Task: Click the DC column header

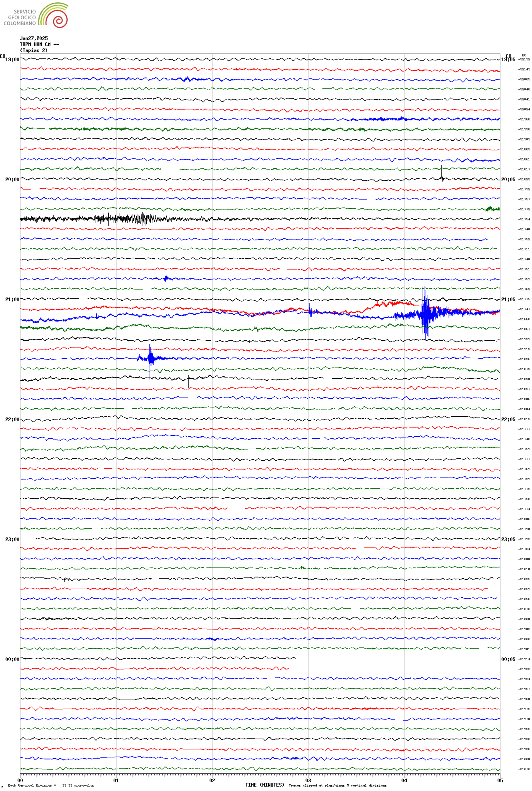Action: click(x=524, y=55)
